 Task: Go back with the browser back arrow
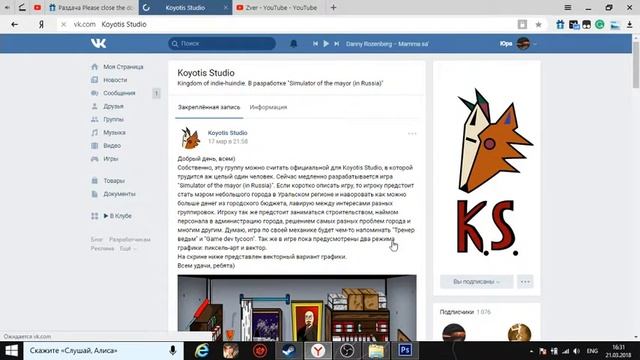[x=15, y=24]
